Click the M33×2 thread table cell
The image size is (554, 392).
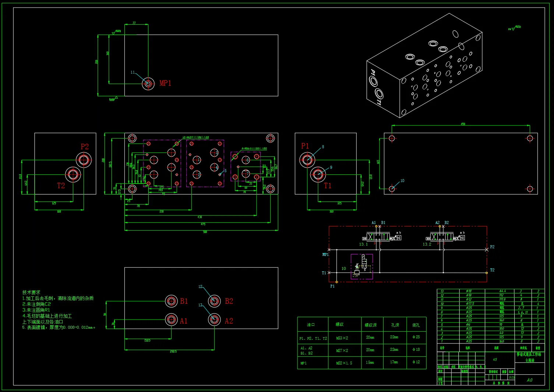coord(342,338)
